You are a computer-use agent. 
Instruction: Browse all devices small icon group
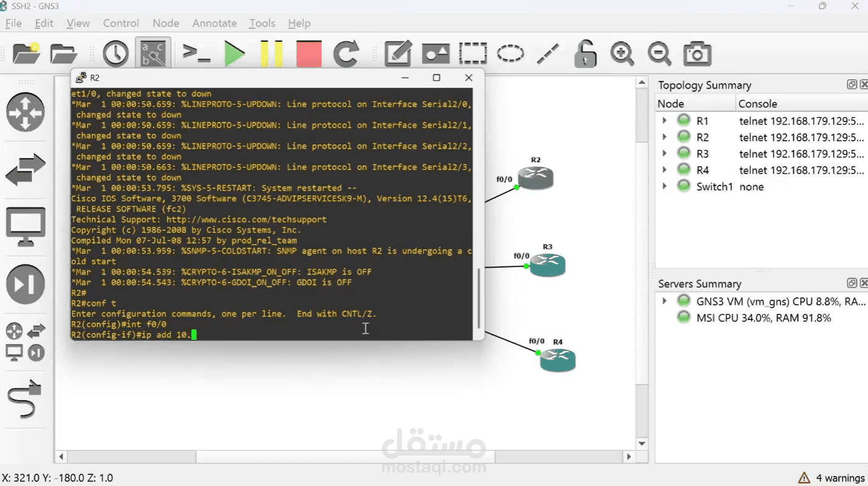coord(25,342)
